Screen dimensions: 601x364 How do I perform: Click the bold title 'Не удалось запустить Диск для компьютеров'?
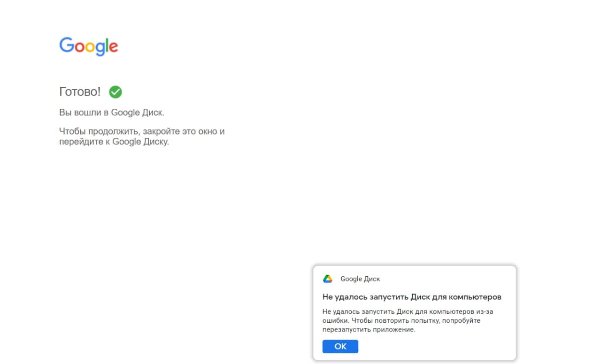pos(412,297)
